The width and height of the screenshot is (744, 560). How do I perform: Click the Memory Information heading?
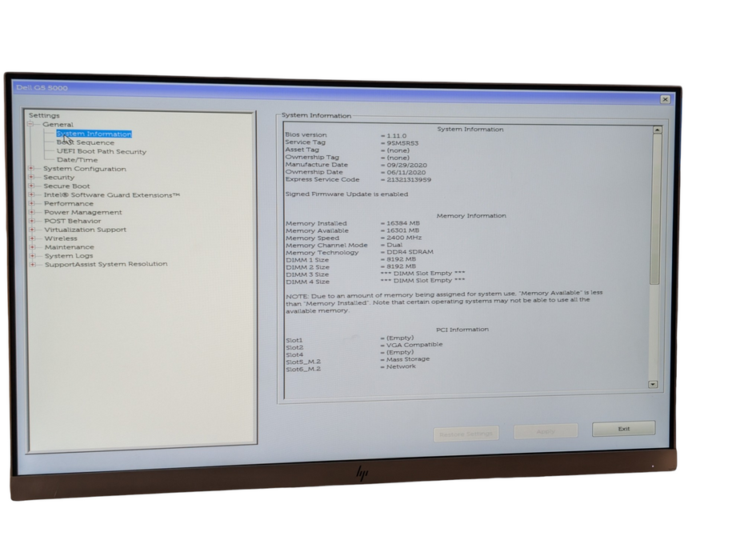pos(471,215)
